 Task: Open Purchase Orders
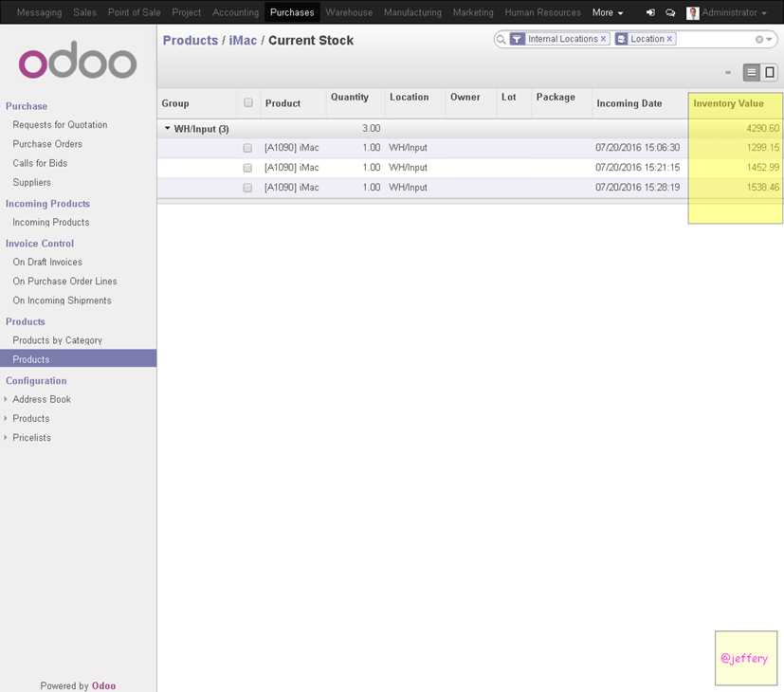(47, 144)
